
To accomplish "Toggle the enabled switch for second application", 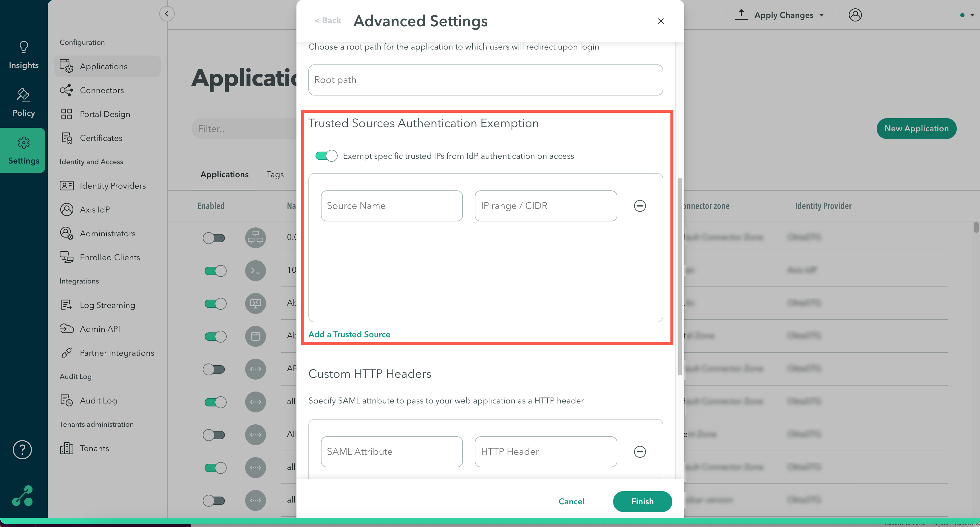I will coord(215,270).
